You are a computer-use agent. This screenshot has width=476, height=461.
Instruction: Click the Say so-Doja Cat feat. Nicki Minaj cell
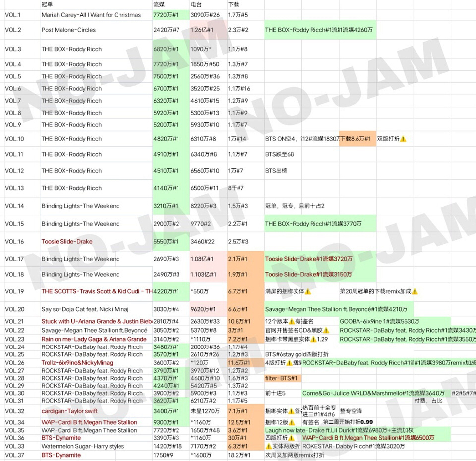97,309
